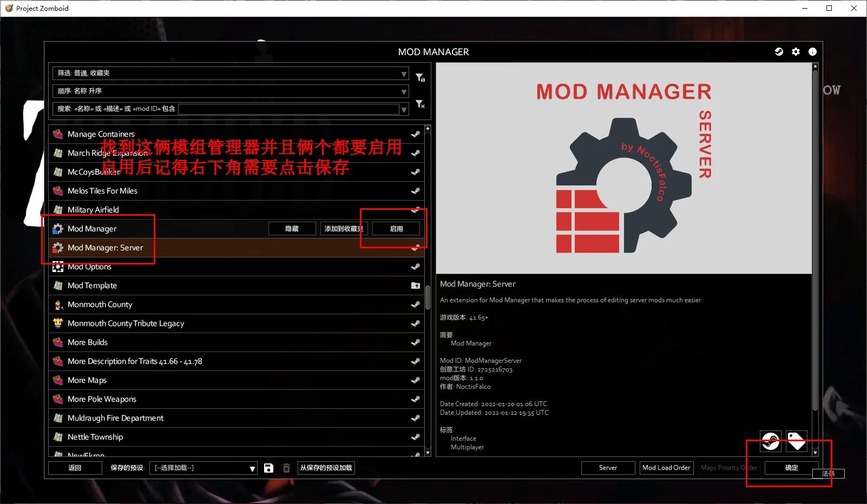Click the Mod Load Order button

666,468
